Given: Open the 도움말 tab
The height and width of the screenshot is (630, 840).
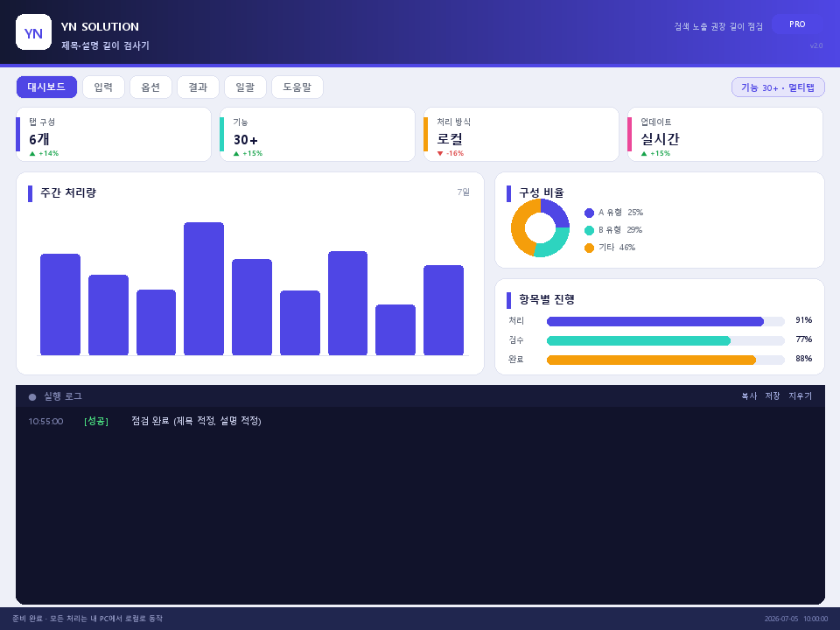Looking at the screenshot, I should point(297,87).
